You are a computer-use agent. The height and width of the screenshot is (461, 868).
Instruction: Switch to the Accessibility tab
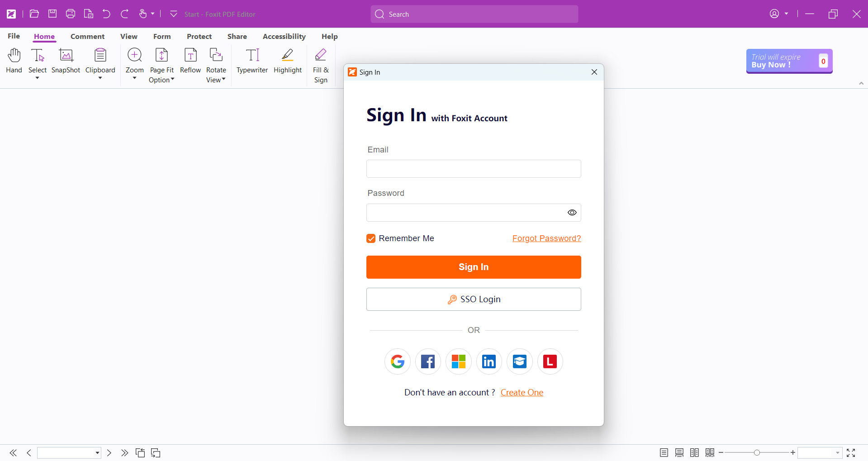click(284, 36)
